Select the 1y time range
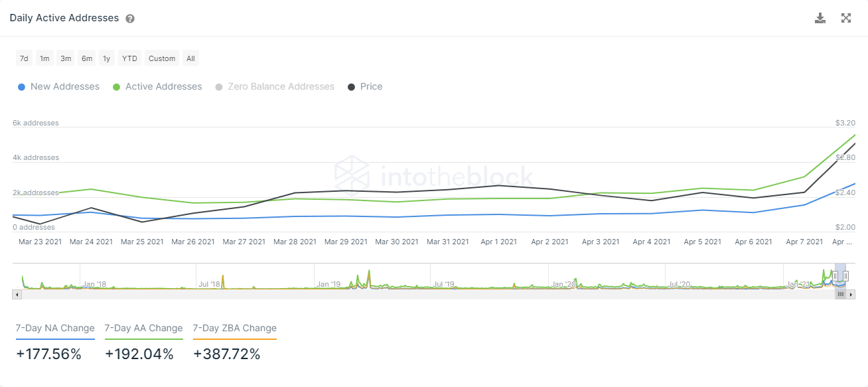 coord(106,58)
